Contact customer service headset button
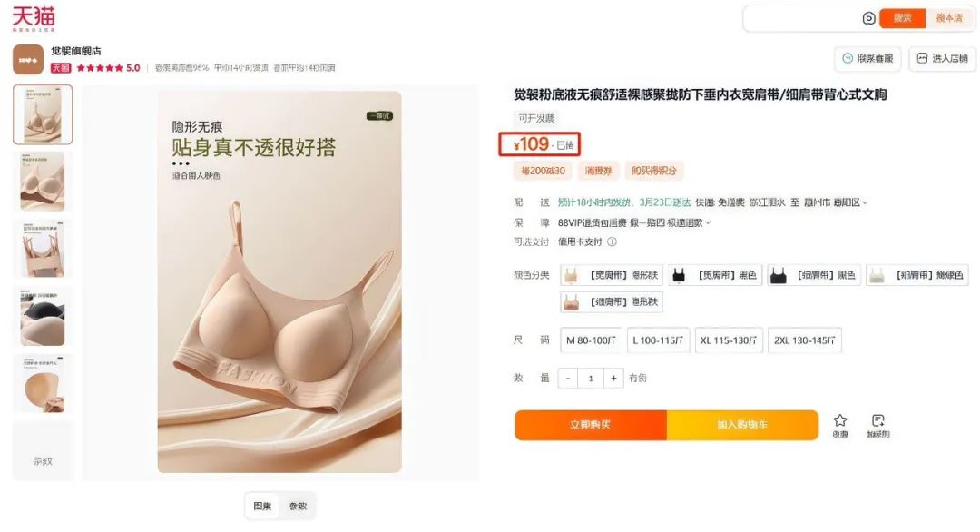 click(867, 59)
